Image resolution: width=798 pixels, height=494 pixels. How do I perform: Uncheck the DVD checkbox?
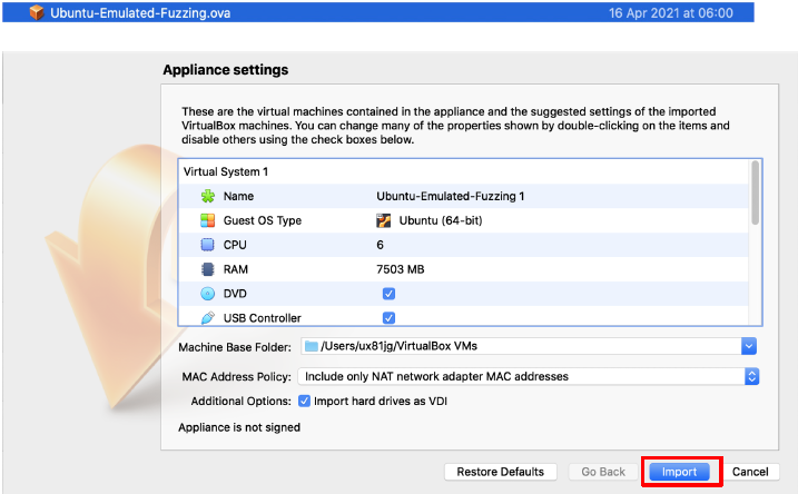[388, 294]
